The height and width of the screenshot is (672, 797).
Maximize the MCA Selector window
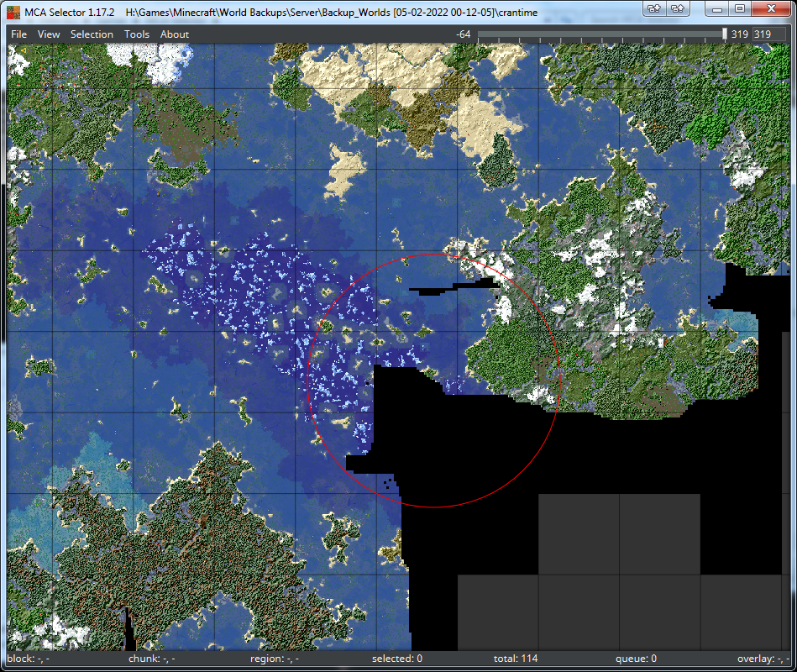[740, 8]
